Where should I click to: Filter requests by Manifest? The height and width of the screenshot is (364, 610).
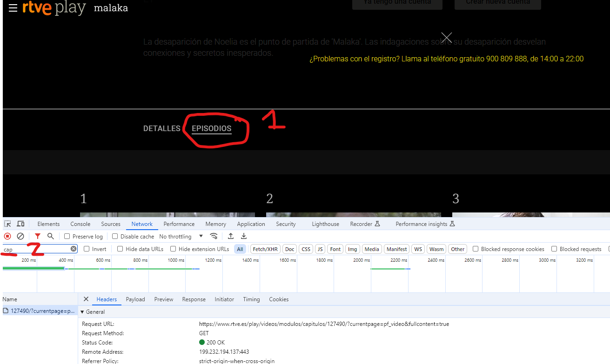point(397,249)
